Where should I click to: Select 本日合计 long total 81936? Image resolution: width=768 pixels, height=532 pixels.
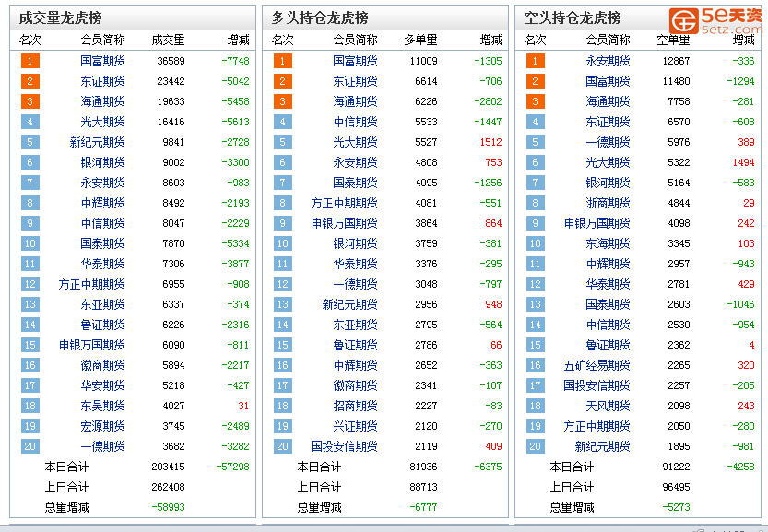point(424,467)
